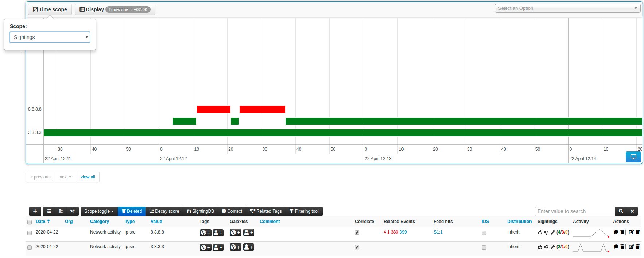Open the 'Select an Option' dropdown
This screenshot has height=258, width=644.
[567, 8]
